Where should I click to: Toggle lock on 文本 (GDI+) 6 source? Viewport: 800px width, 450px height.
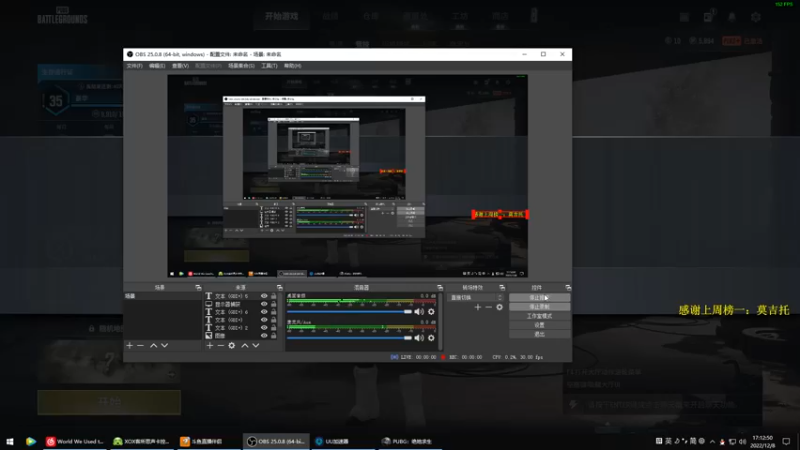[273, 312]
